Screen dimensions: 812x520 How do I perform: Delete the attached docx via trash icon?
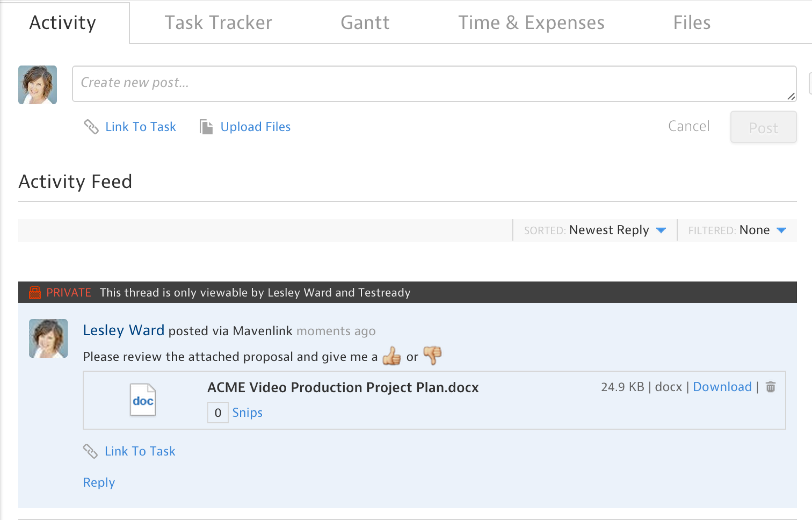click(770, 387)
